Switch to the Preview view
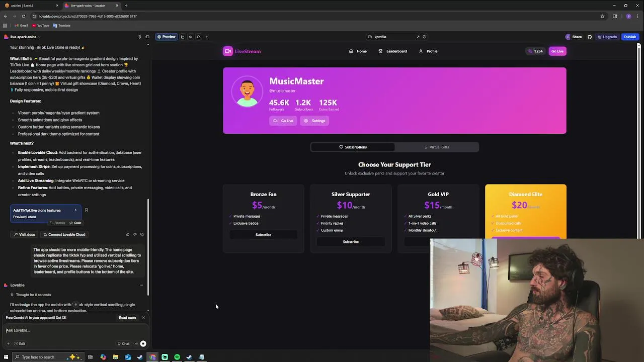 point(166,37)
